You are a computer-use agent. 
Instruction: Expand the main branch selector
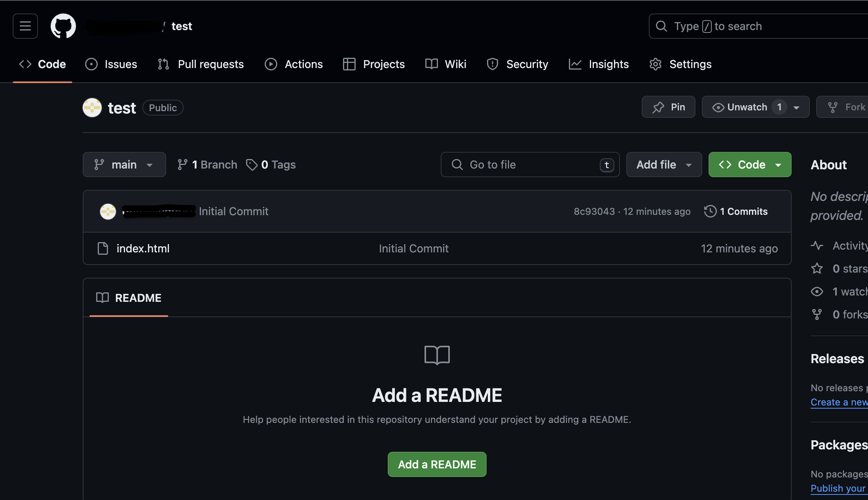click(x=124, y=165)
